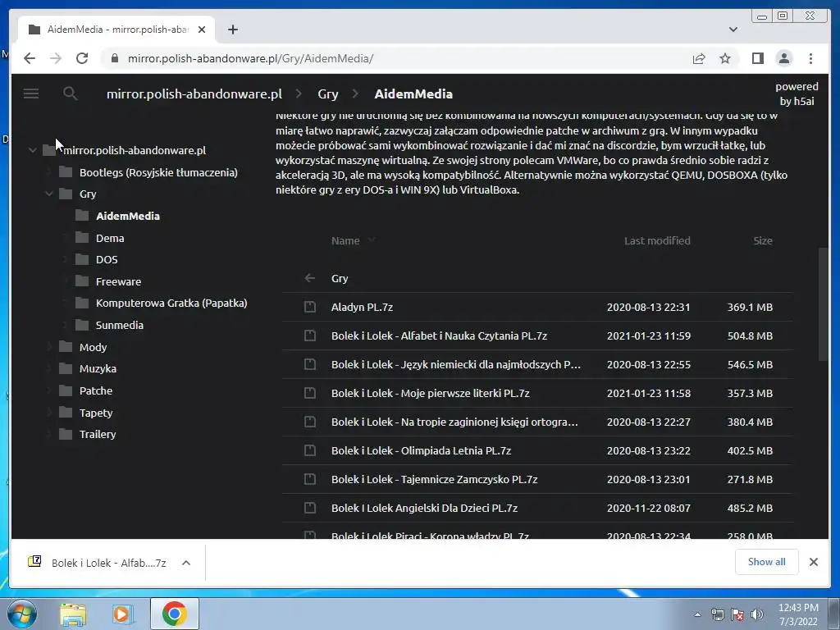Sort by Last modified column
Screen dimensions: 840x630
click(657, 240)
